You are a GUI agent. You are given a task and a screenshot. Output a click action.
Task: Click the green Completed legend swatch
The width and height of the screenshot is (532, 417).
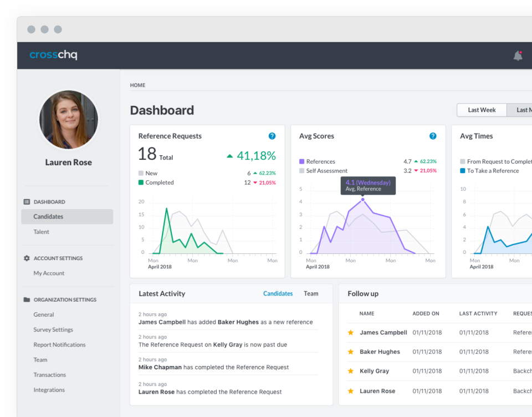click(x=141, y=182)
